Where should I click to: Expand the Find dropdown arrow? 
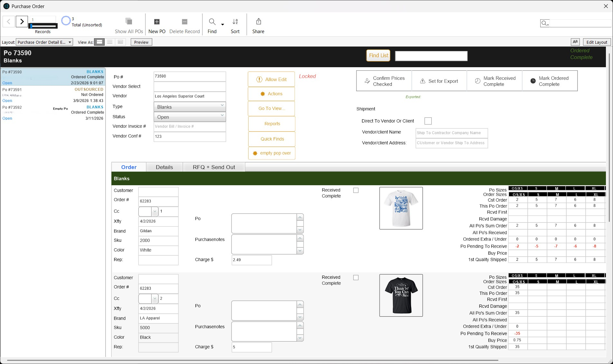(x=222, y=24)
